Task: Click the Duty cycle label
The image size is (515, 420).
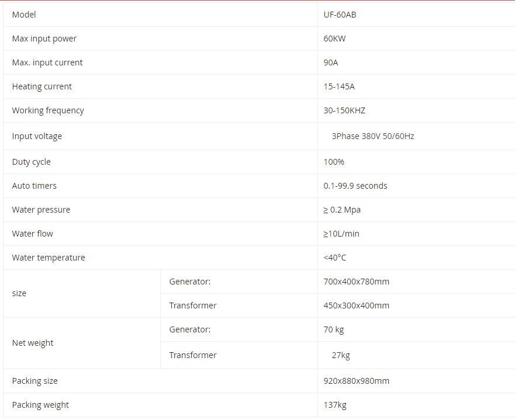Action: click(x=31, y=162)
